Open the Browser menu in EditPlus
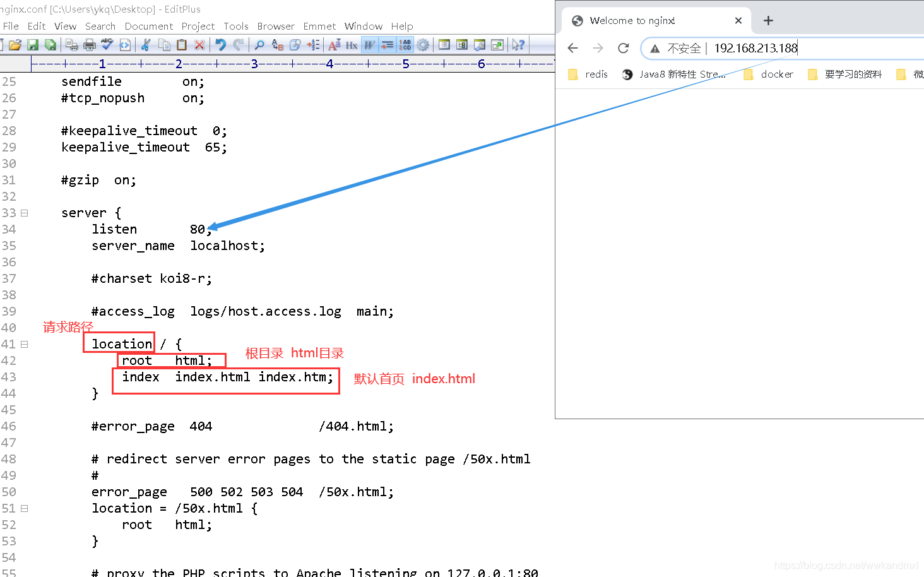 (x=276, y=26)
